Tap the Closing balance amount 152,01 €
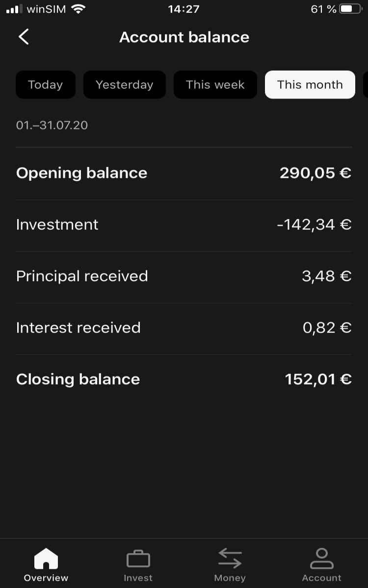 tap(318, 379)
